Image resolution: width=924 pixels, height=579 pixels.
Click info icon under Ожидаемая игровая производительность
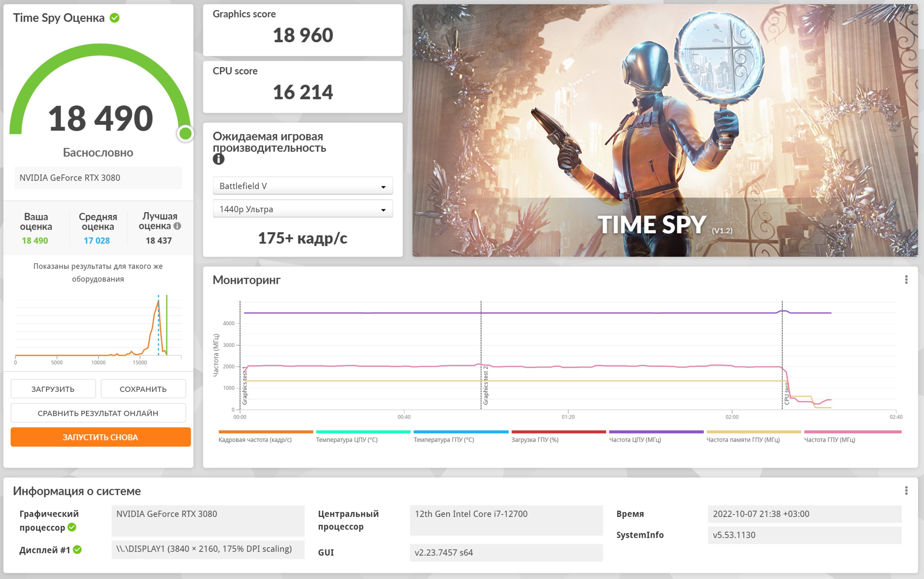click(219, 159)
